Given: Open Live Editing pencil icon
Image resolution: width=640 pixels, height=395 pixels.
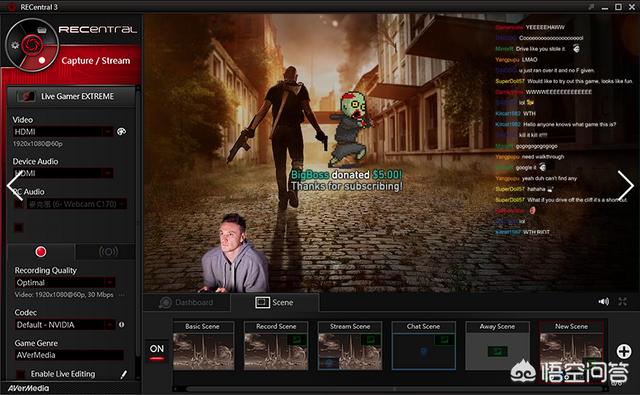Looking at the screenshot, I should [124, 374].
